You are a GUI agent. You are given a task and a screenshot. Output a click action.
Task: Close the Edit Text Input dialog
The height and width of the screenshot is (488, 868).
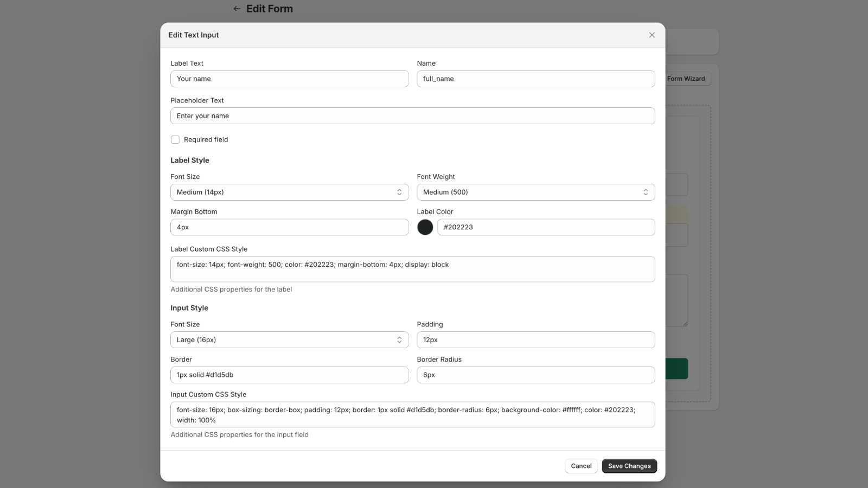652,35
